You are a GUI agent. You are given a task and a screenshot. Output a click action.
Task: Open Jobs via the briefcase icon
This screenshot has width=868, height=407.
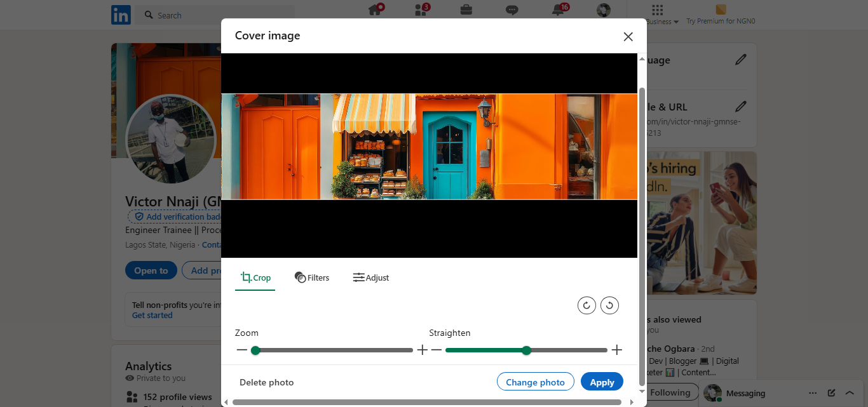[466, 10]
